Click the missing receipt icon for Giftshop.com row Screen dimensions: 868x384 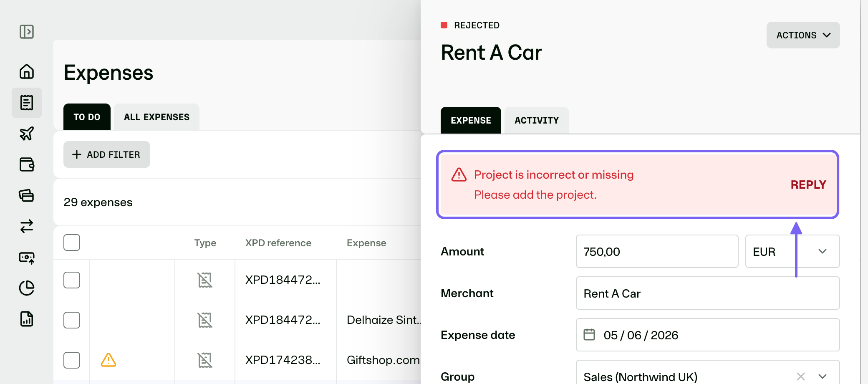[205, 360]
